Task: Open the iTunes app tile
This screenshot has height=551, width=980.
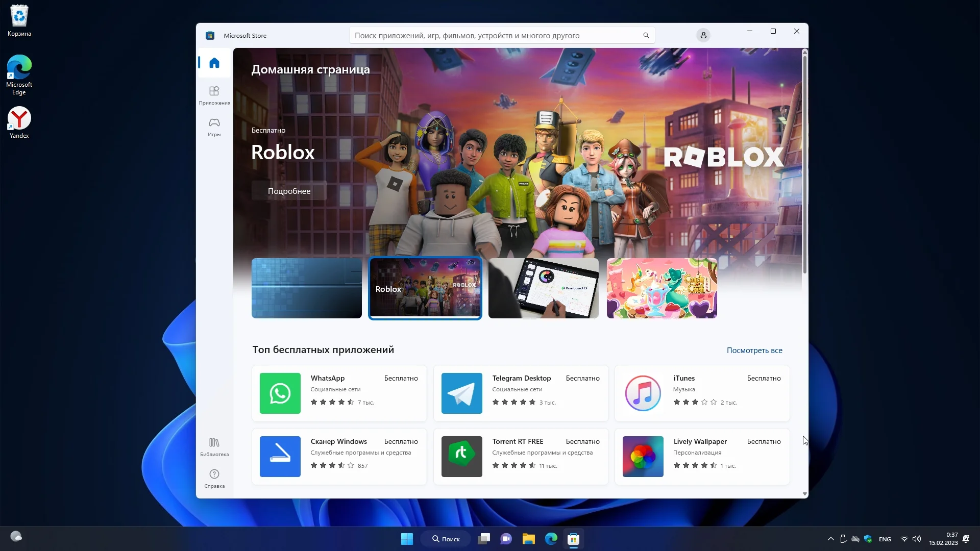Action: click(702, 393)
